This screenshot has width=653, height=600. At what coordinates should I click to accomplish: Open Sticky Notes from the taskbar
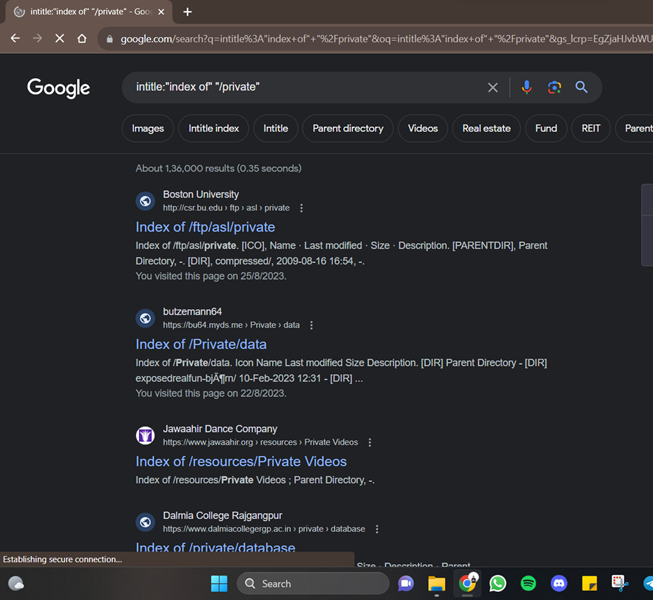point(589,583)
